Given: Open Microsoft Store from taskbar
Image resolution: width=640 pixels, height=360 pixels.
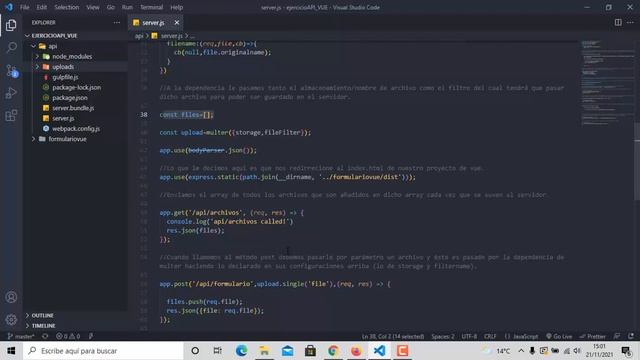Looking at the screenshot, I should click(x=310, y=351).
